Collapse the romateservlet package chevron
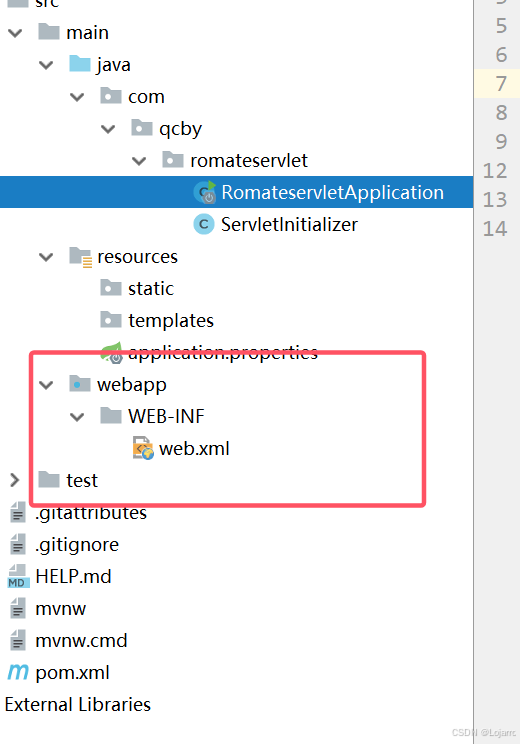This screenshot has width=520, height=744. pyautogui.click(x=139, y=161)
